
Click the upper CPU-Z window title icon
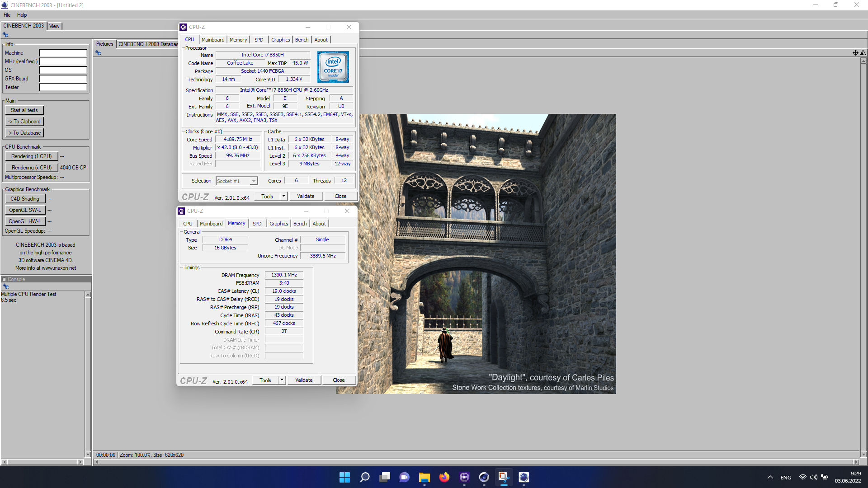coord(183,27)
